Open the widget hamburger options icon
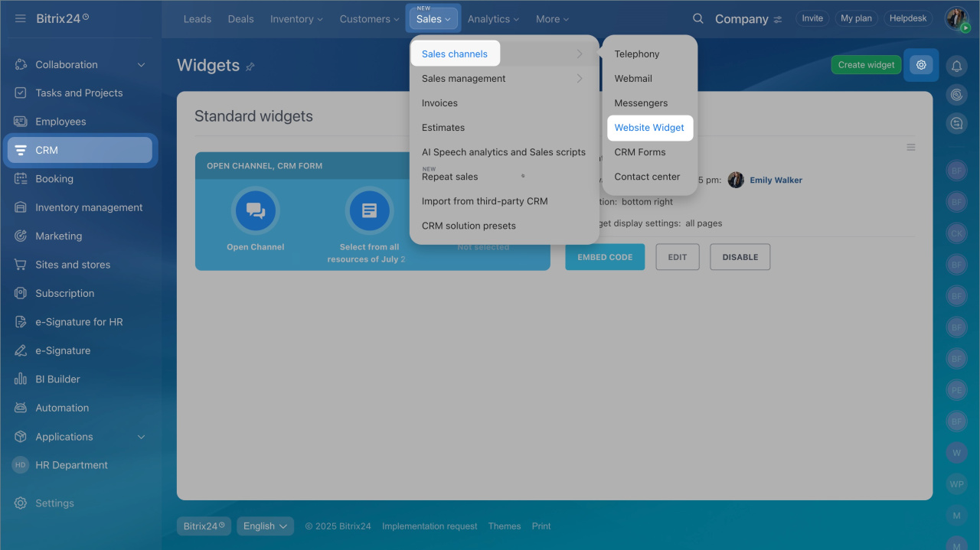This screenshot has width=980, height=550. coord(910,148)
